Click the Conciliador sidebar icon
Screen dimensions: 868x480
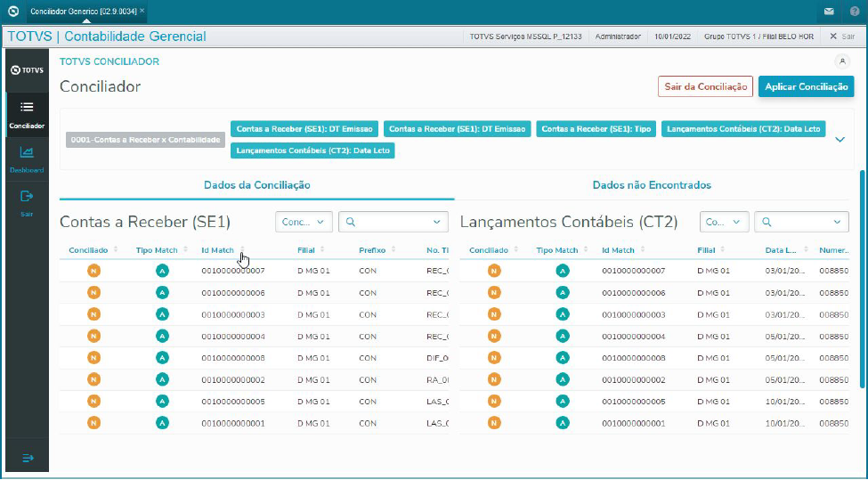click(x=27, y=108)
